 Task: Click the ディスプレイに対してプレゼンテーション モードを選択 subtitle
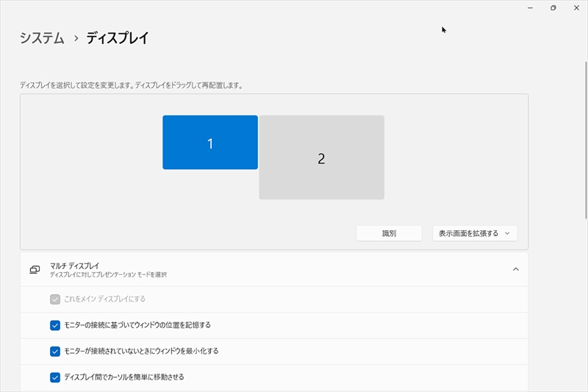pos(108,274)
